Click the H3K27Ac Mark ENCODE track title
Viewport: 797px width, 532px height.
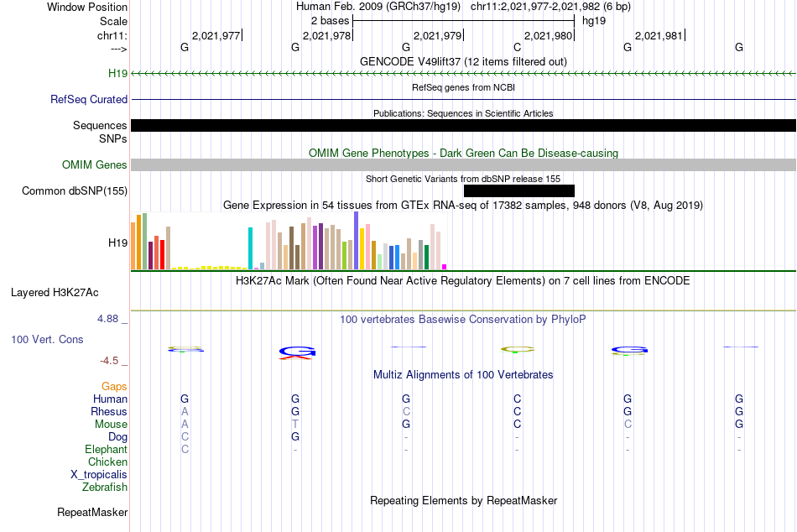(462, 281)
